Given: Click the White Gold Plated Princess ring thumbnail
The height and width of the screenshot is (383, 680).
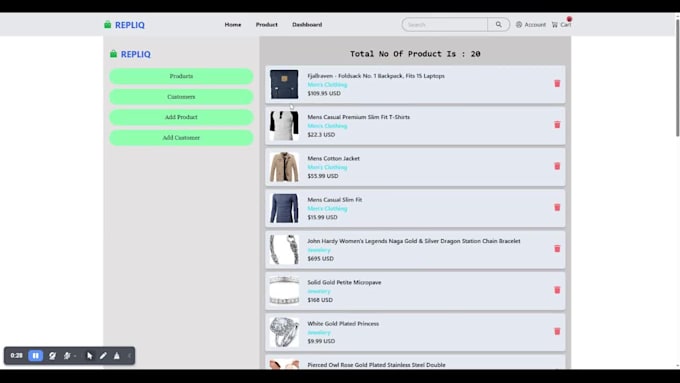Looking at the screenshot, I should (284, 332).
